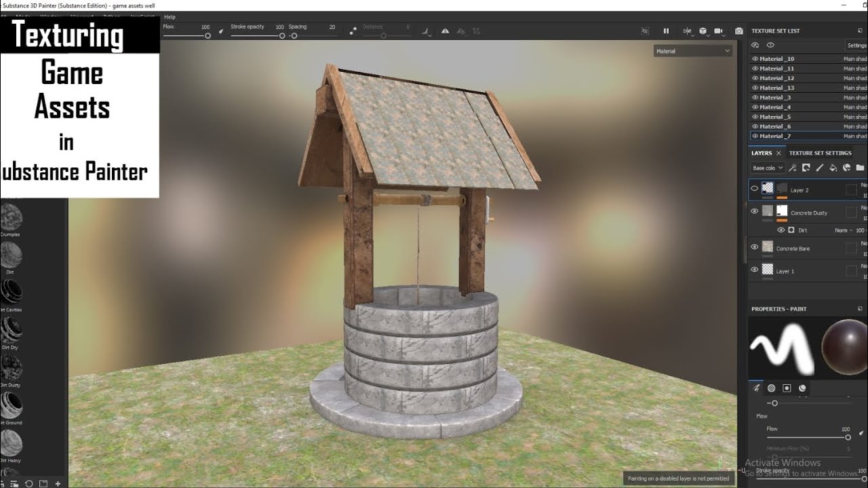The height and width of the screenshot is (488, 868).
Task: Add a paint layer with brush icon
Action: click(819, 167)
